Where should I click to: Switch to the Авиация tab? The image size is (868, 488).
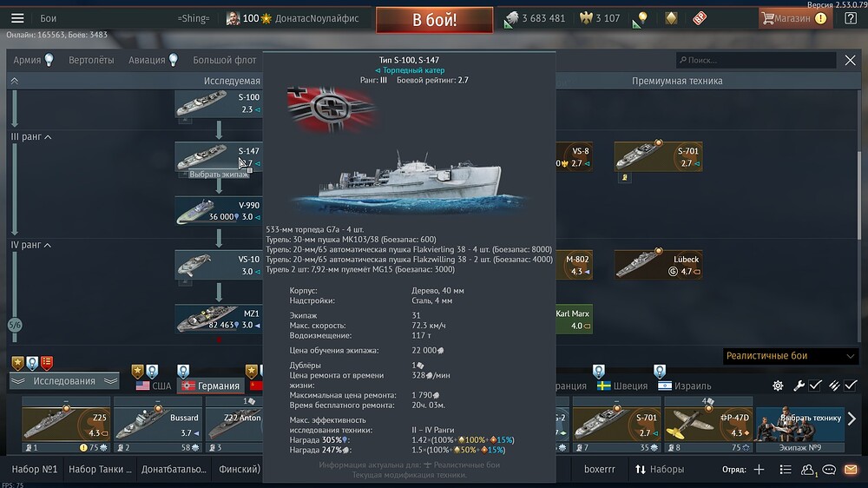pos(146,60)
